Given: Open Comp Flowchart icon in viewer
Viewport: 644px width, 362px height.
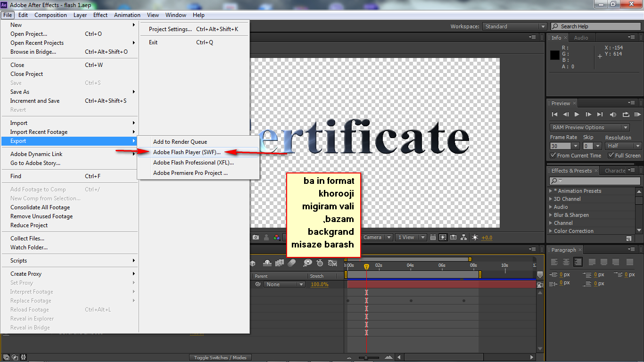Looking at the screenshot, I should [464, 238].
